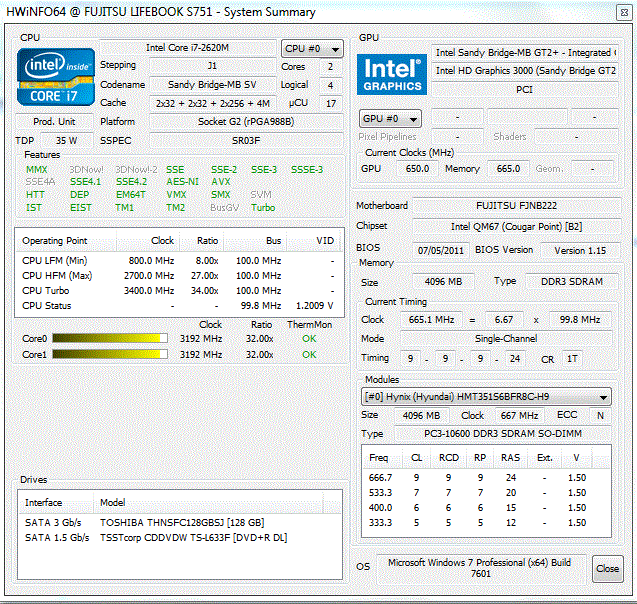637x604 pixels.
Task: Click the Drives Model column header
Action: pos(208,503)
